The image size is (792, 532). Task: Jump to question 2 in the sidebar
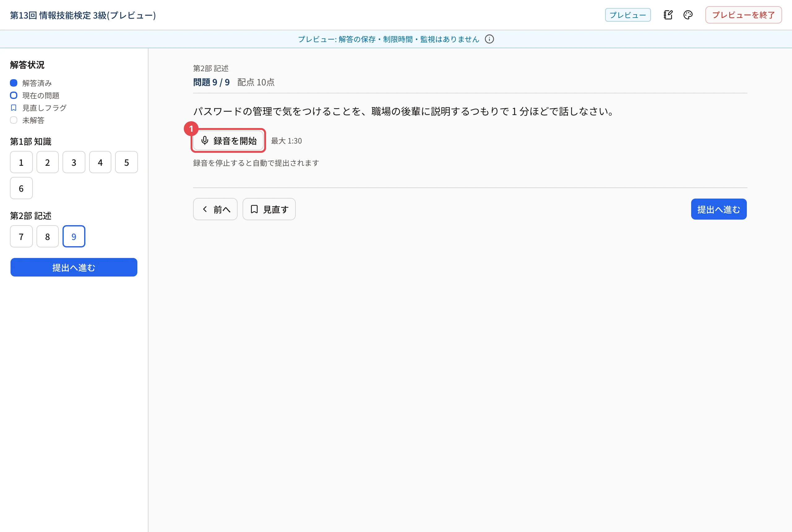pyautogui.click(x=48, y=162)
